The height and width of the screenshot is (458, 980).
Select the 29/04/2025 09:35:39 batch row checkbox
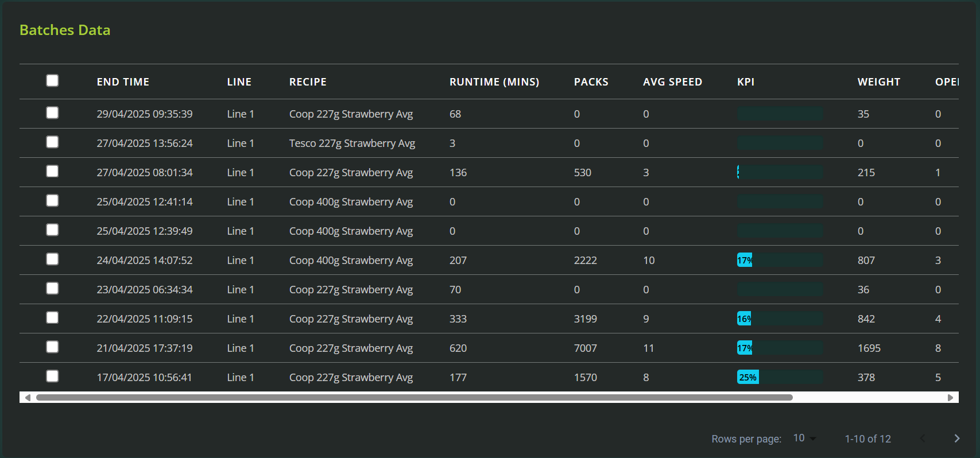tap(52, 112)
